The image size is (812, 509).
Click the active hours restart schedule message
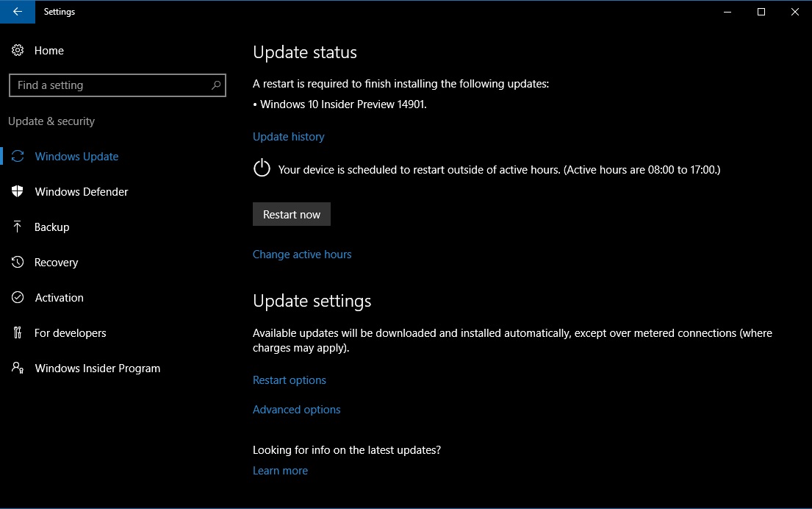pos(499,169)
